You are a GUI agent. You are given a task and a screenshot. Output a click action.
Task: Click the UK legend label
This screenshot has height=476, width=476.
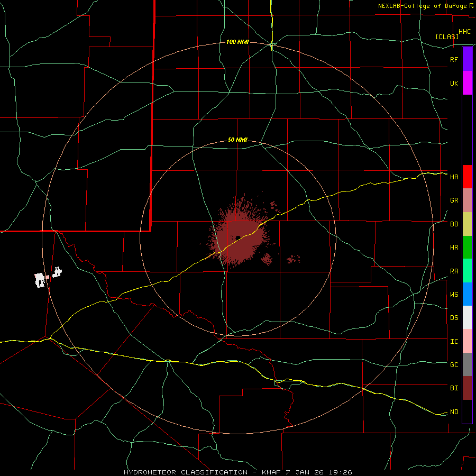tap(454, 83)
